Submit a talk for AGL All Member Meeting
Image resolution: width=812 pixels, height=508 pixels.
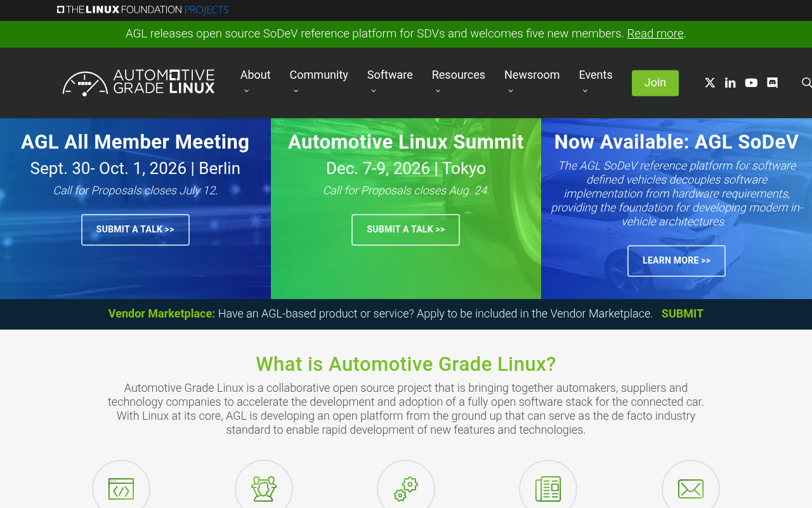tap(135, 229)
